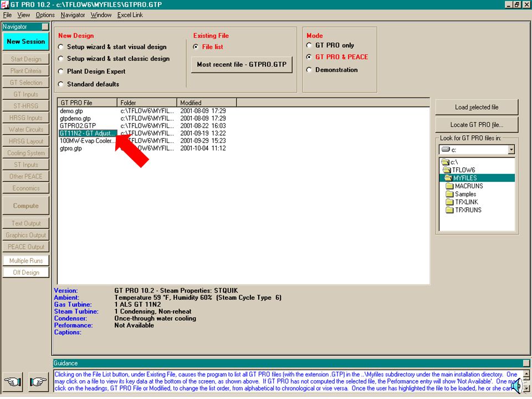Click the GT Inputs navigator button
This screenshot has width=532, height=399.
point(26,94)
